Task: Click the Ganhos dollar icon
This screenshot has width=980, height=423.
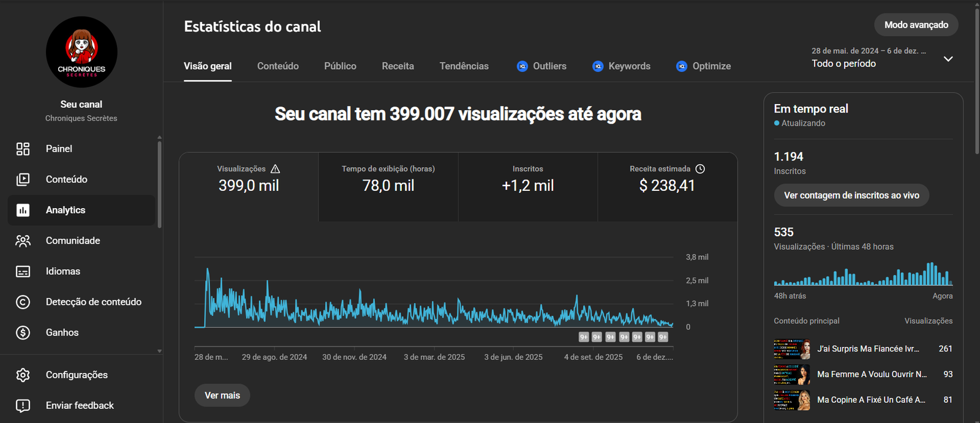Action: click(23, 332)
